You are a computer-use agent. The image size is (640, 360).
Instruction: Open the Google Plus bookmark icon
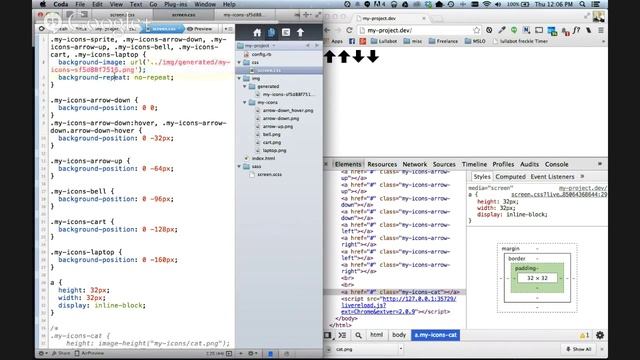(x=362, y=41)
